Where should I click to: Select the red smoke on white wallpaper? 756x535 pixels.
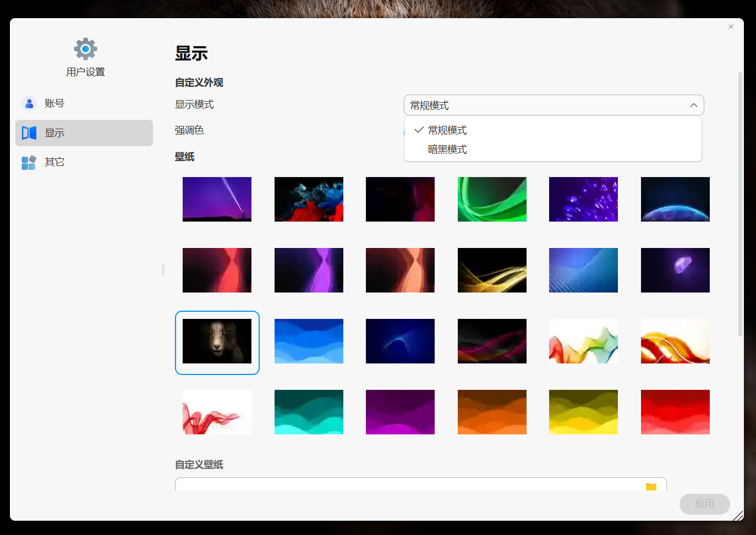coord(217,412)
